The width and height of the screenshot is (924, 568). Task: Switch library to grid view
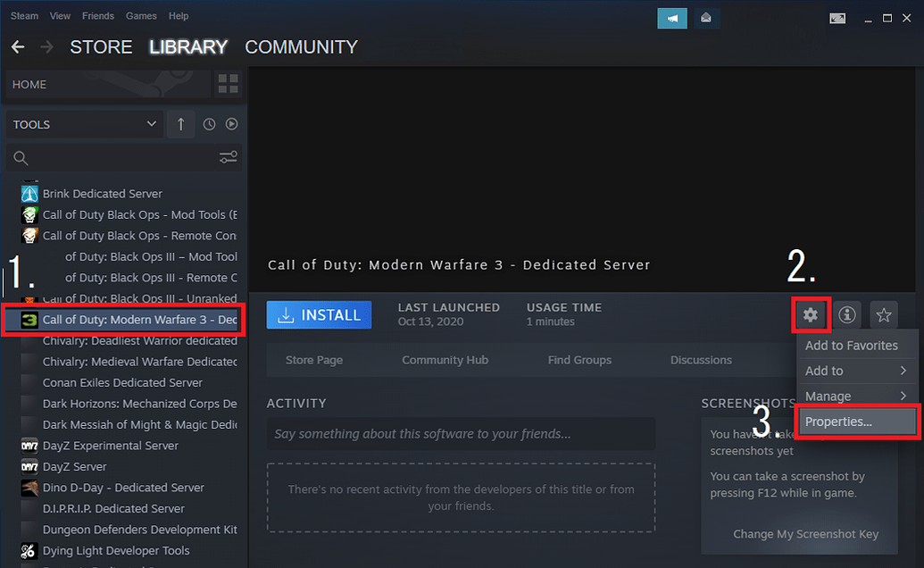click(x=228, y=84)
